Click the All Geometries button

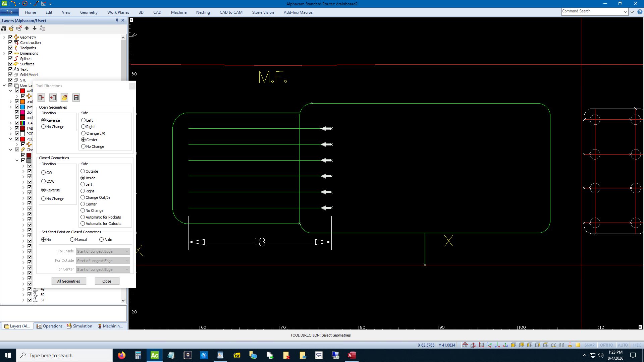click(69, 281)
